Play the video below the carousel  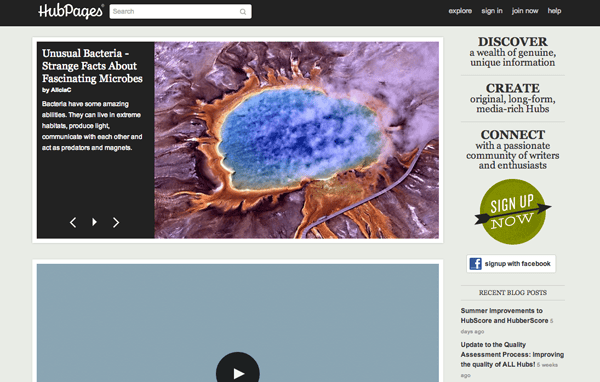(x=238, y=372)
